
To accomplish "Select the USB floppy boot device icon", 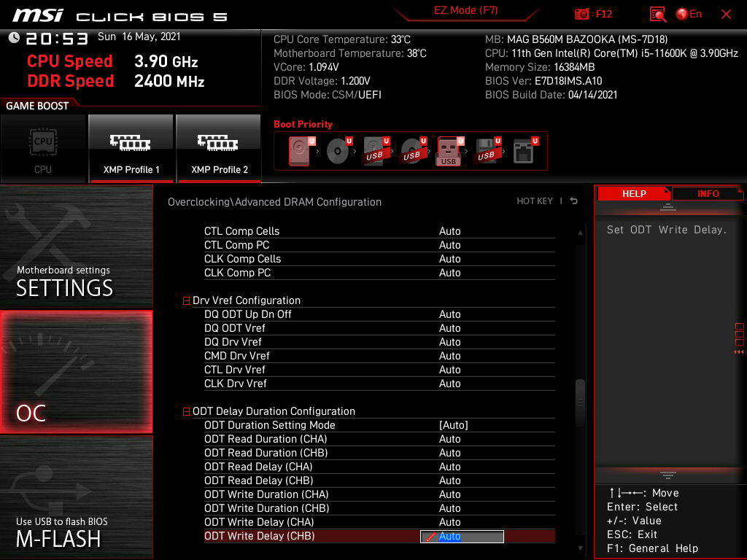I will point(487,151).
